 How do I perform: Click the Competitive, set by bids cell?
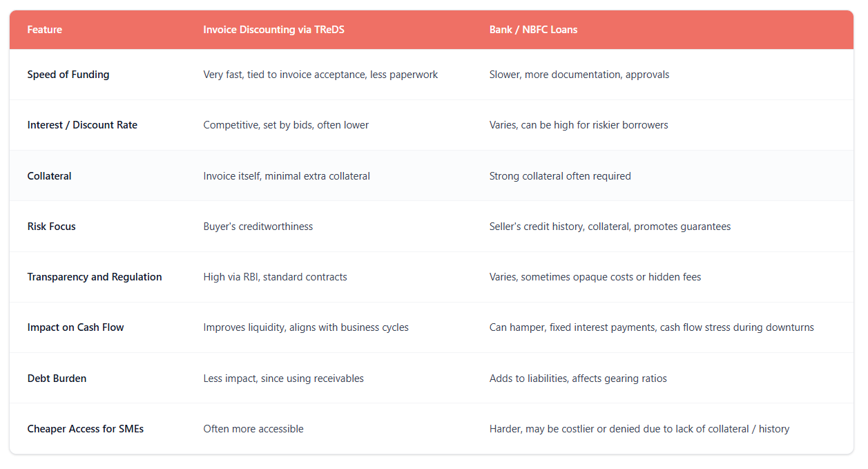pos(286,125)
